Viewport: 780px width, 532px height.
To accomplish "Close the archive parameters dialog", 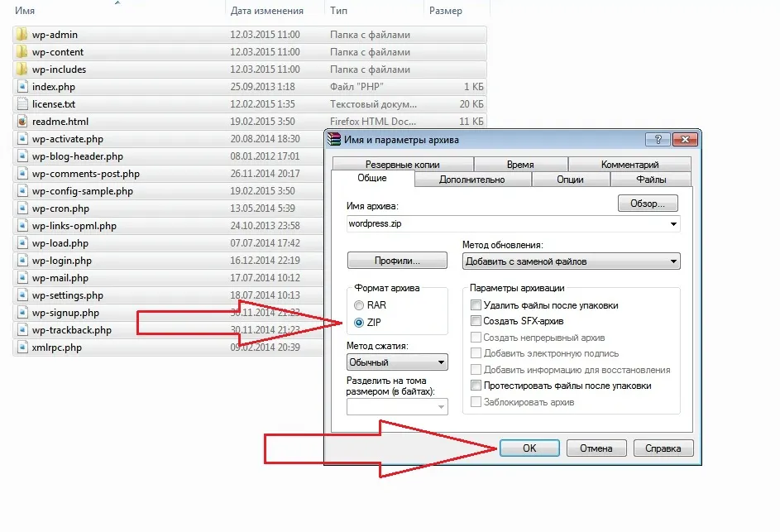I will (685, 139).
